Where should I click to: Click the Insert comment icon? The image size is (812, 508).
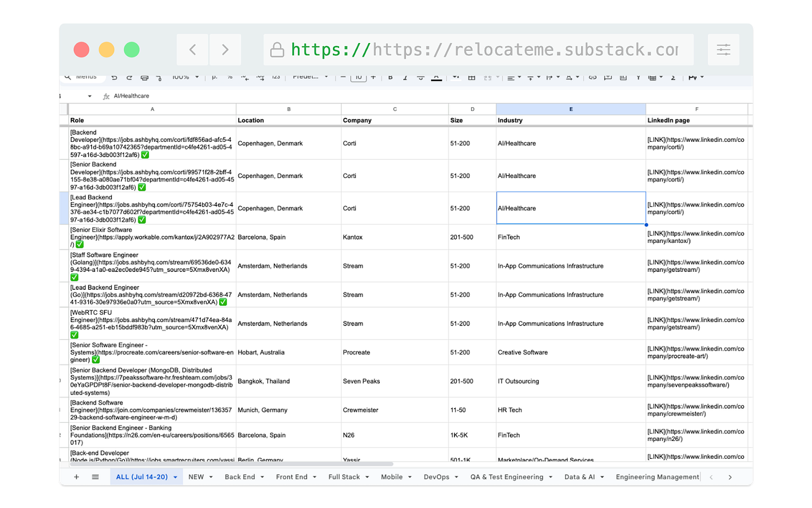click(x=608, y=78)
